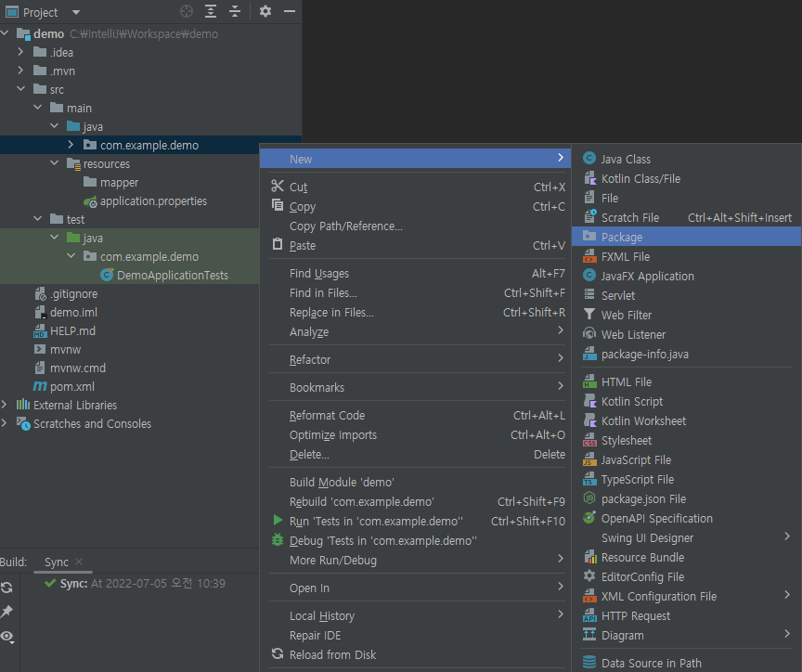
Task: Click the Data Source in Path database icon
Action: [589, 663]
